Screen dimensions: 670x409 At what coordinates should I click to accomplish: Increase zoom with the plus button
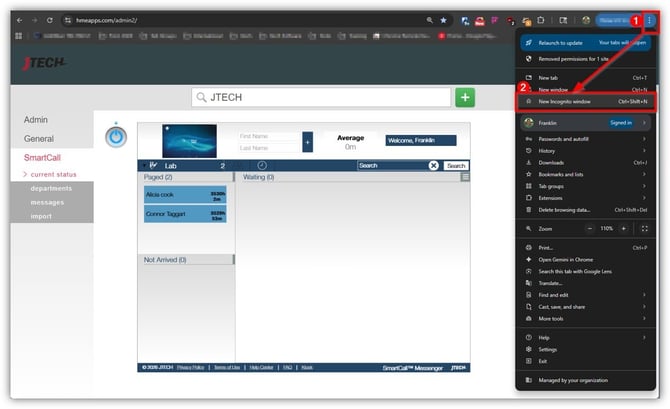click(623, 229)
